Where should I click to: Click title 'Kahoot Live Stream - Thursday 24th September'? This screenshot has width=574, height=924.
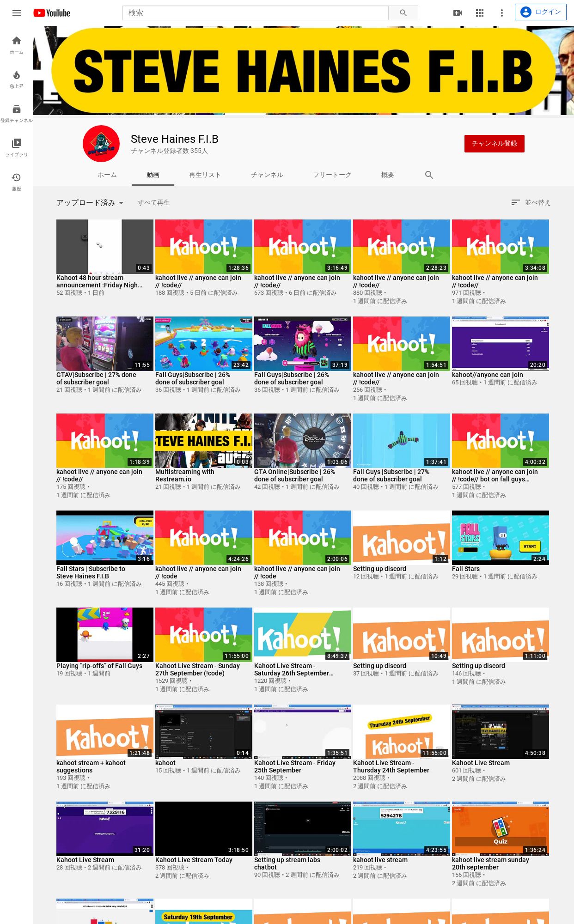(391, 766)
